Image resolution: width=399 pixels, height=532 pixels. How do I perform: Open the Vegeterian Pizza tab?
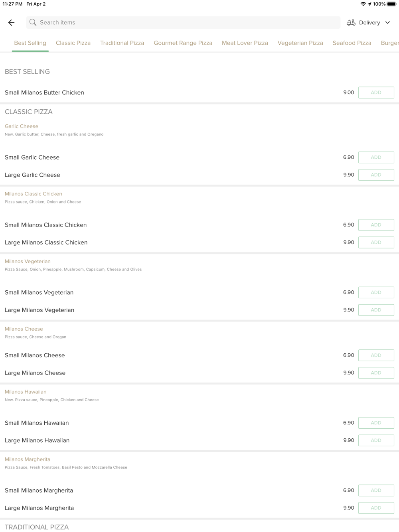pyautogui.click(x=300, y=43)
